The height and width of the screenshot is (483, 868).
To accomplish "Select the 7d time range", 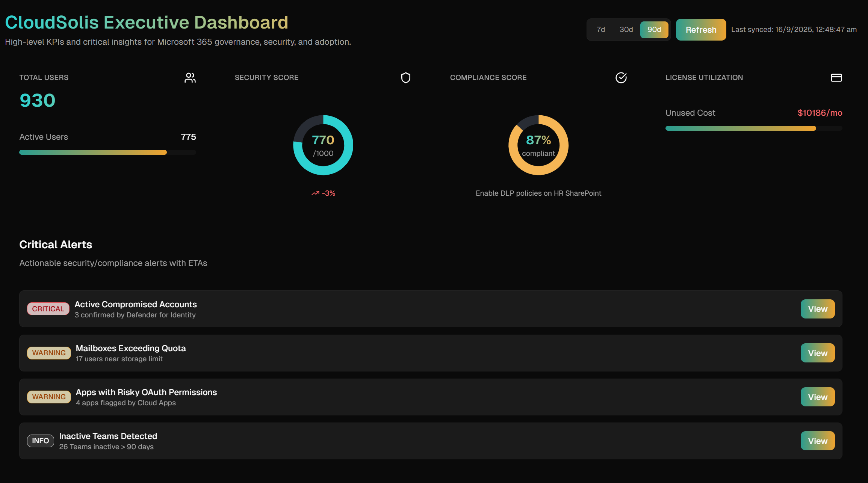I will [600, 29].
